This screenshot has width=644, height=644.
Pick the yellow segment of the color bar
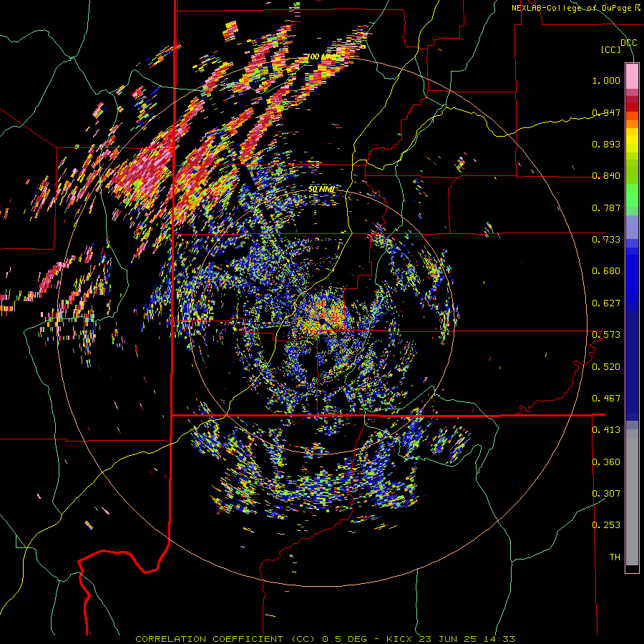point(632,140)
